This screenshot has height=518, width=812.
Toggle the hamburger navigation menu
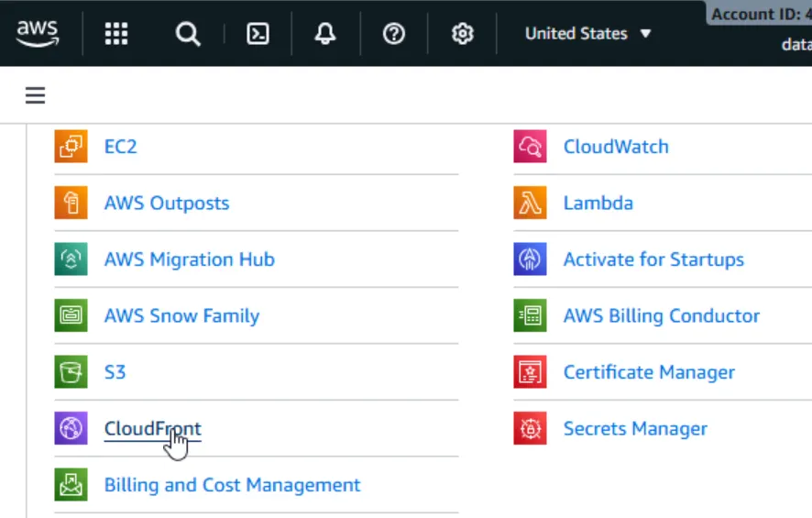coord(35,95)
